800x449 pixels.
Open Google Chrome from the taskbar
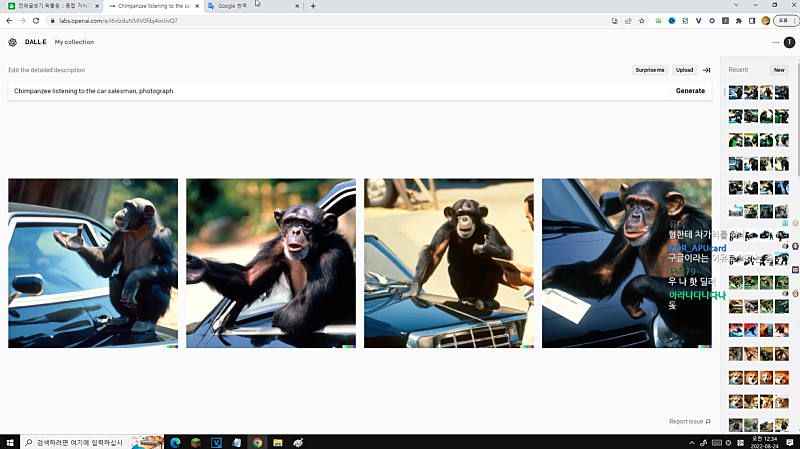(257, 442)
